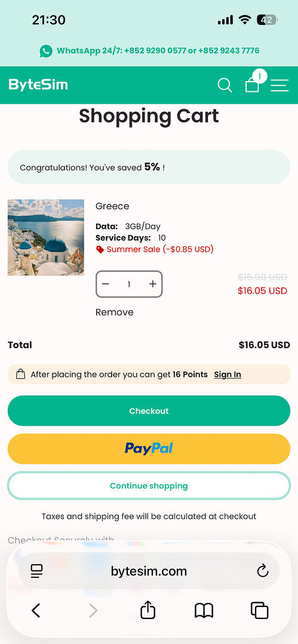Choose Continue shopping

(x=149, y=485)
